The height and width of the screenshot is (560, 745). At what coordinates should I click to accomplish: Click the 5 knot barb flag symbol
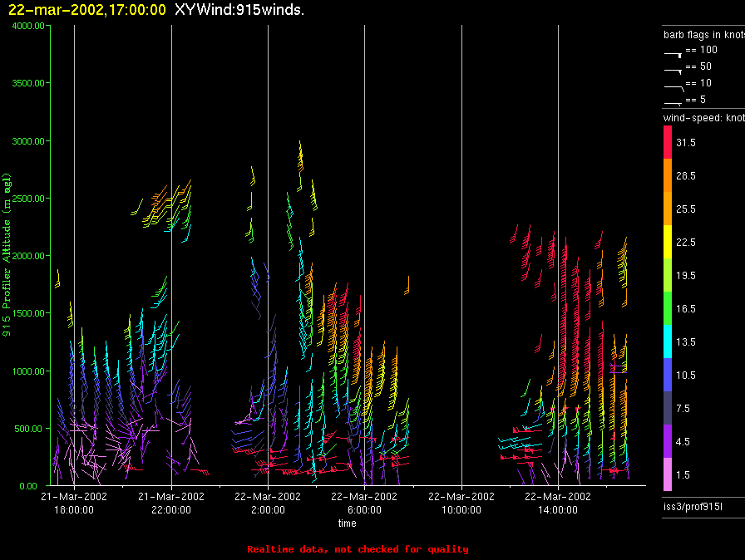point(673,103)
